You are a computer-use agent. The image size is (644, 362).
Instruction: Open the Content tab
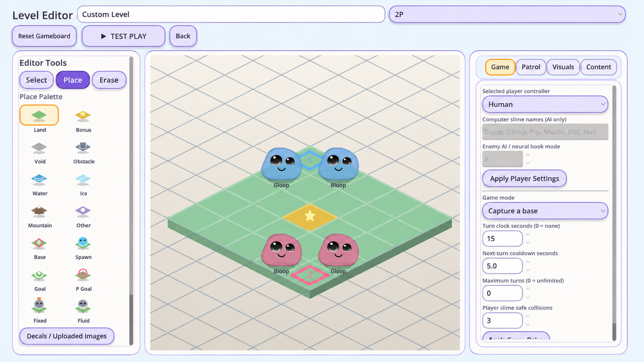point(598,67)
